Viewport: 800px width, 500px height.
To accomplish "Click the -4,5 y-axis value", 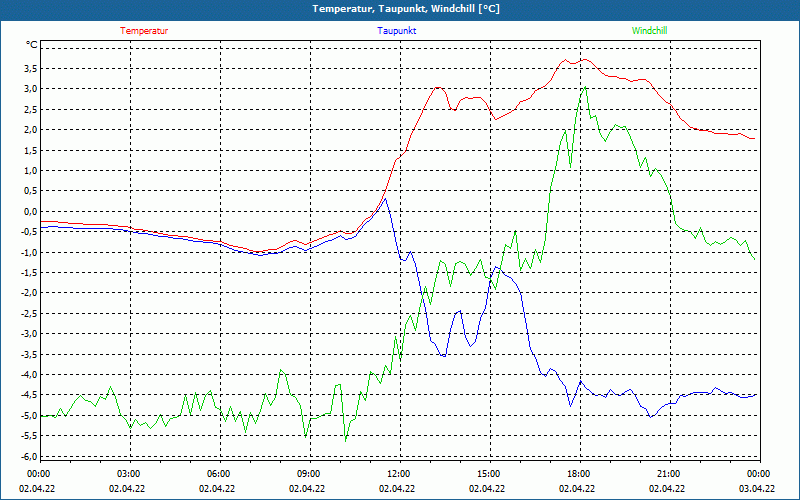I will [x=29, y=395].
